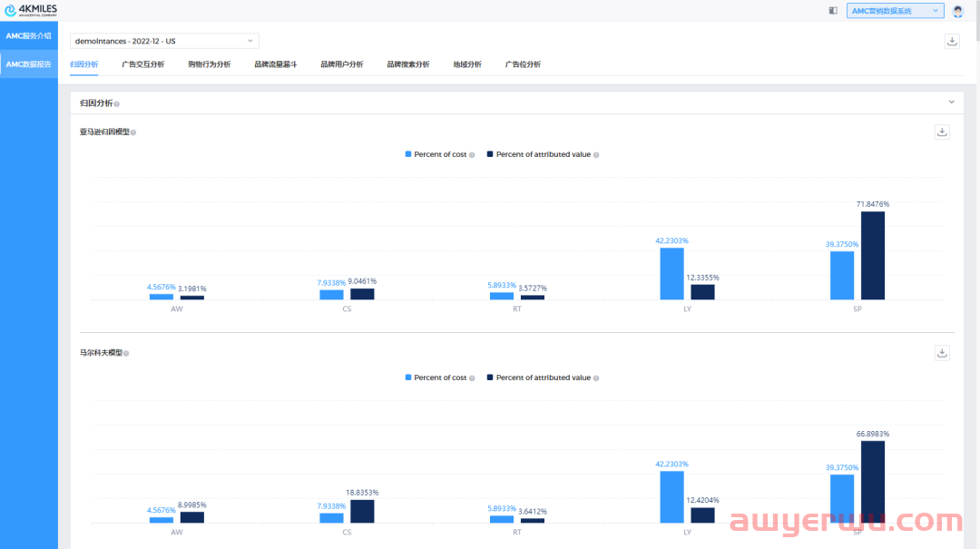Click the RT axis label in Amazon chart
Screen dimensions: 980x549
point(517,309)
